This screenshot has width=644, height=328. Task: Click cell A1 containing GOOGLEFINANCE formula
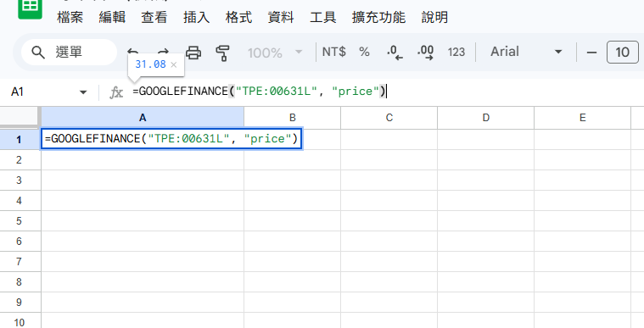point(171,139)
